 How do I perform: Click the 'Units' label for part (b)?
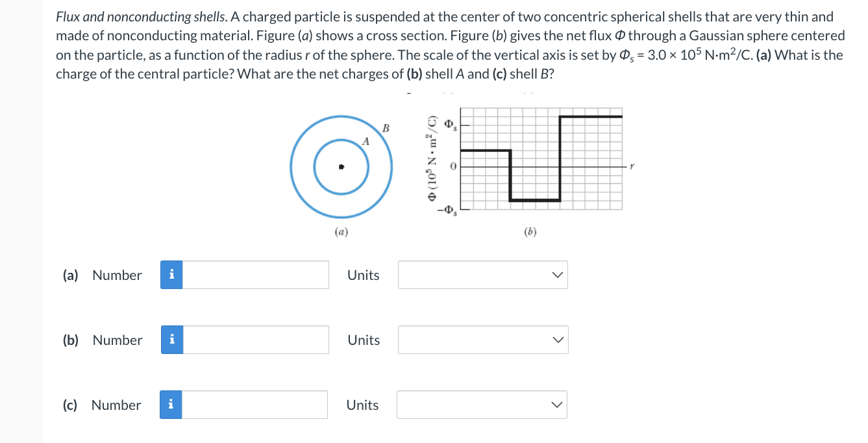pyautogui.click(x=362, y=340)
